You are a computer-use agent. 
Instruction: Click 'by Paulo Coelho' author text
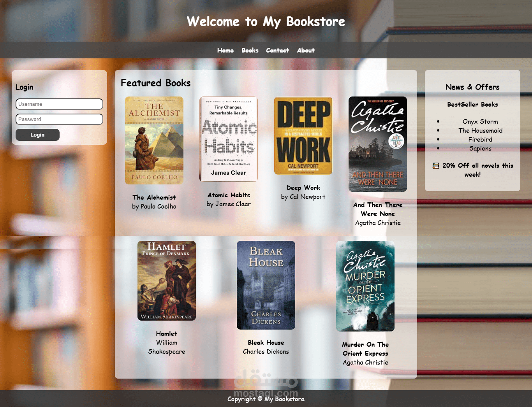154,206
